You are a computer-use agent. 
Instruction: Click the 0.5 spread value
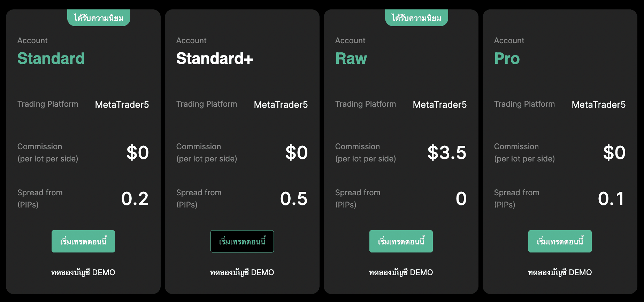click(x=294, y=198)
